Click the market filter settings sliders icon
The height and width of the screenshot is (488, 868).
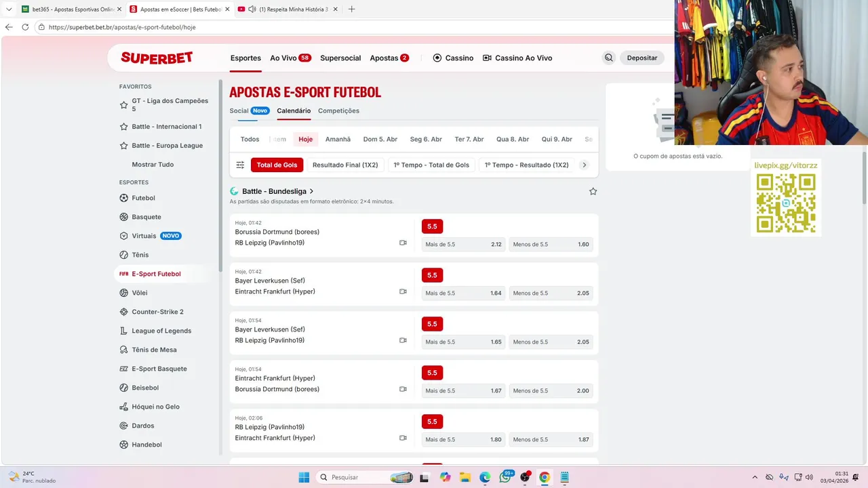click(240, 165)
